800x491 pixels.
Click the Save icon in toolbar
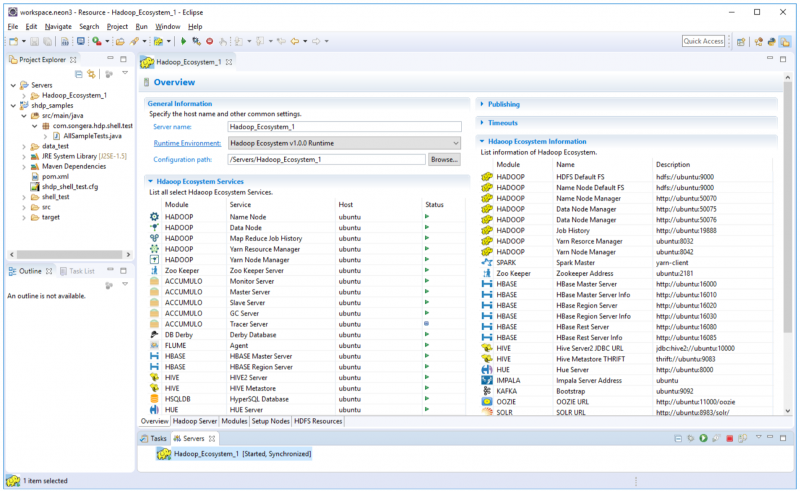click(34, 41)
